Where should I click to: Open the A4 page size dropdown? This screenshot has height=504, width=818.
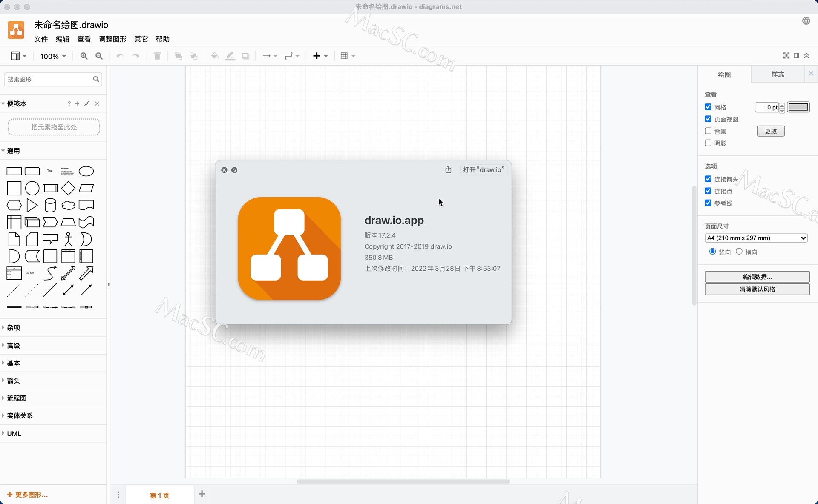[x=756, y=238]
